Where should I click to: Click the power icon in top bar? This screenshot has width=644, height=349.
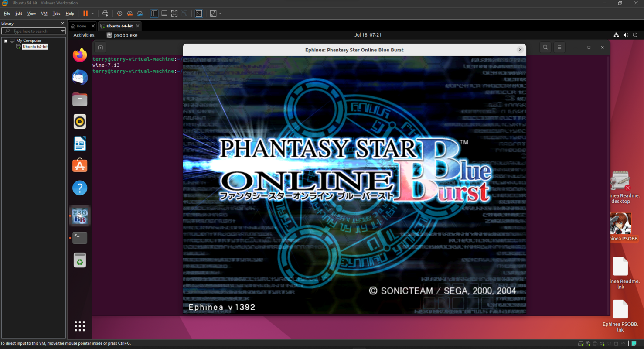point(635,35)
